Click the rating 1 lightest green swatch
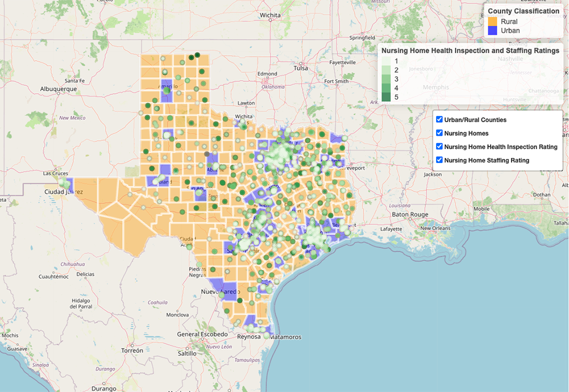 pyautogui.click(x=386, y=61)
